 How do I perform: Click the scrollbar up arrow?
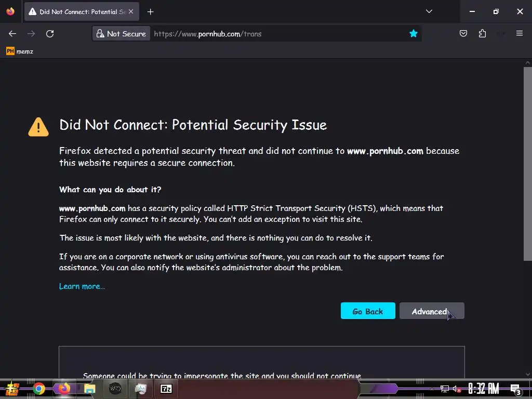(528, 63)
